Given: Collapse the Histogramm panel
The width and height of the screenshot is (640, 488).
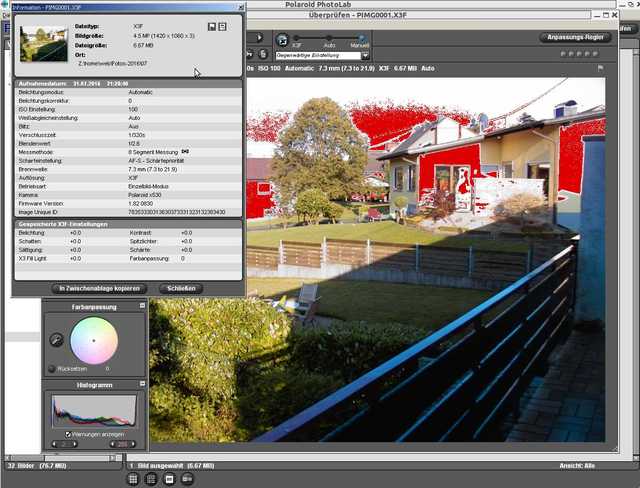Looking at the screenshot, I should click(142, 384).
